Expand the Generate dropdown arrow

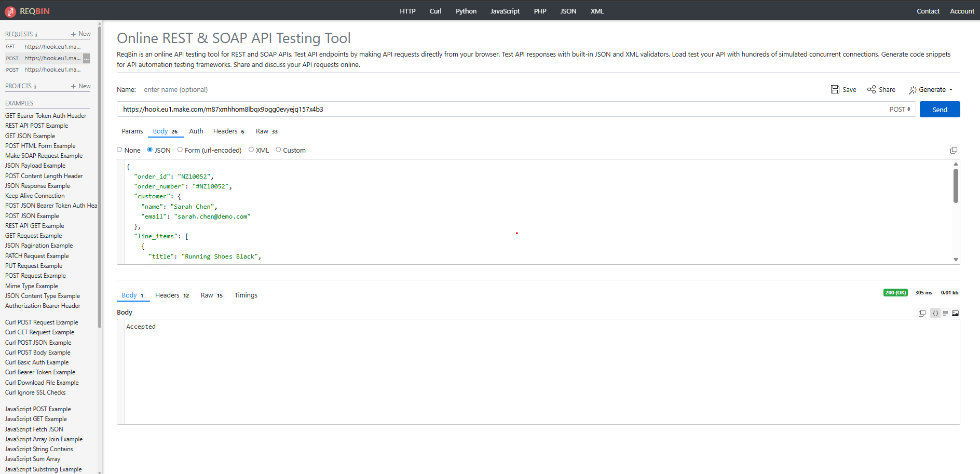tap(951, 90)
